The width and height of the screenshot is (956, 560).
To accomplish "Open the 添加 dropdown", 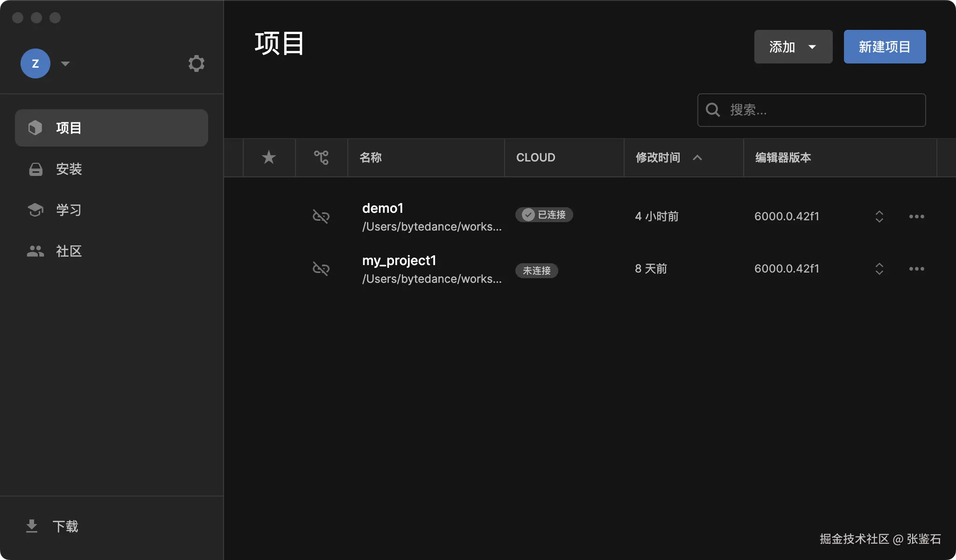I will tap(792, 46).
